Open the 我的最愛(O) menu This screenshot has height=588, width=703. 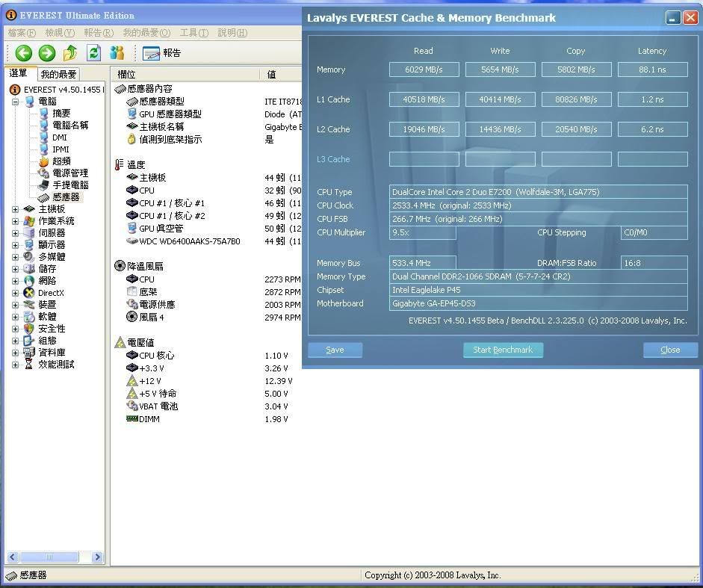(x=146, y=33)
